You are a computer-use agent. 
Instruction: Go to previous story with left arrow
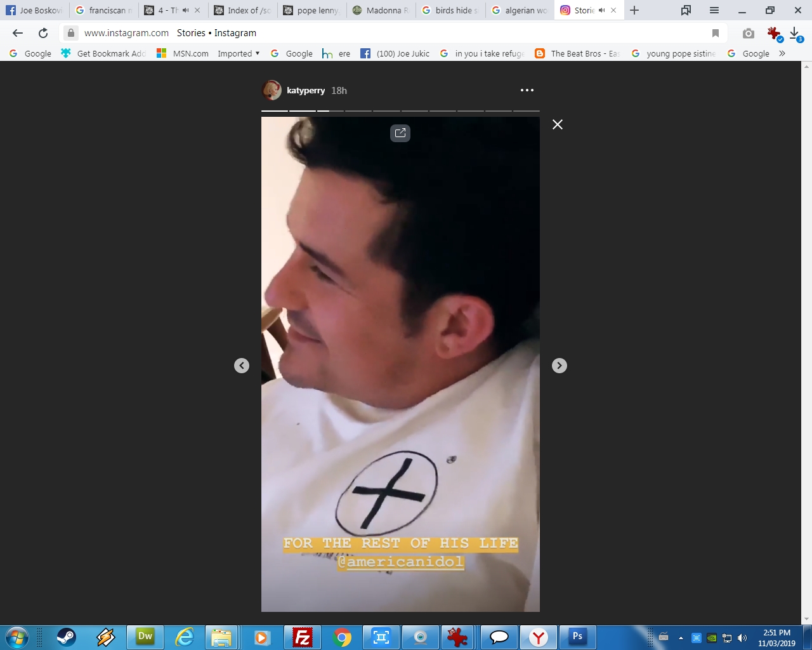click(242, 366)
